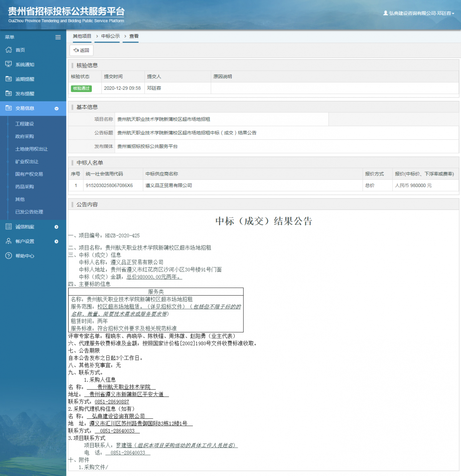Click submit time 2020-12-29 09:58
The image size is (461, 476).
[x=122, y=88]
